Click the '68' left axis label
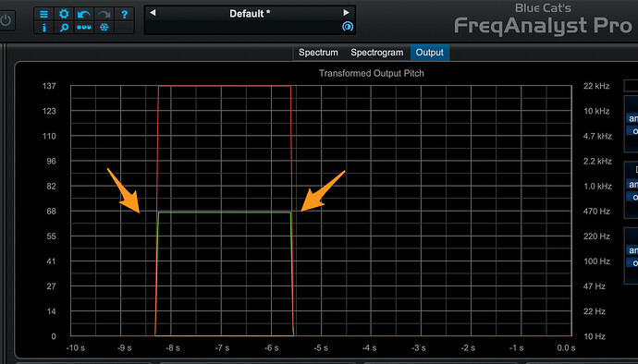Viewport: 638px width, 364px height. click(x=51, y=211)
